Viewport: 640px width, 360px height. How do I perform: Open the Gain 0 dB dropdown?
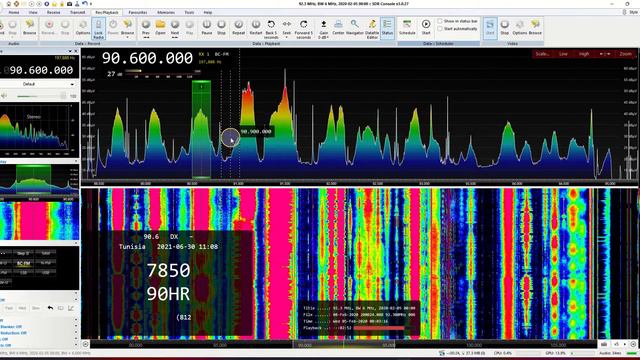tap(324, 29)
